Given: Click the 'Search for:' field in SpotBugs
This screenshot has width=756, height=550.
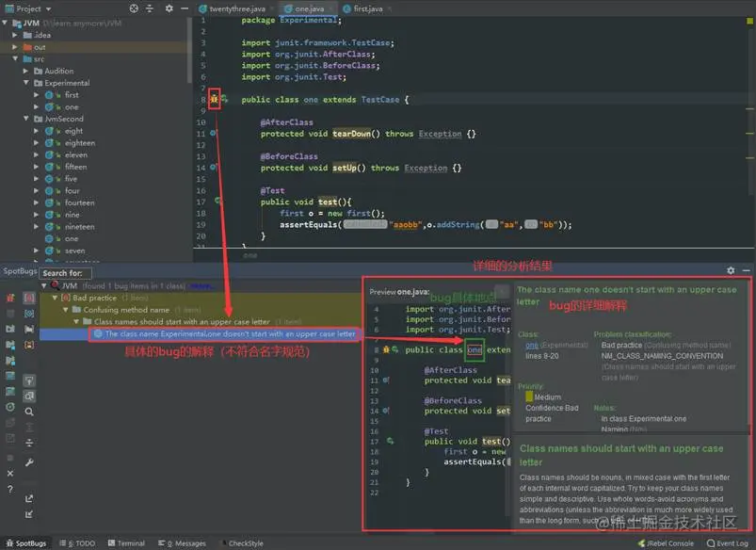Looking at the screenshot, I should 66,273.
